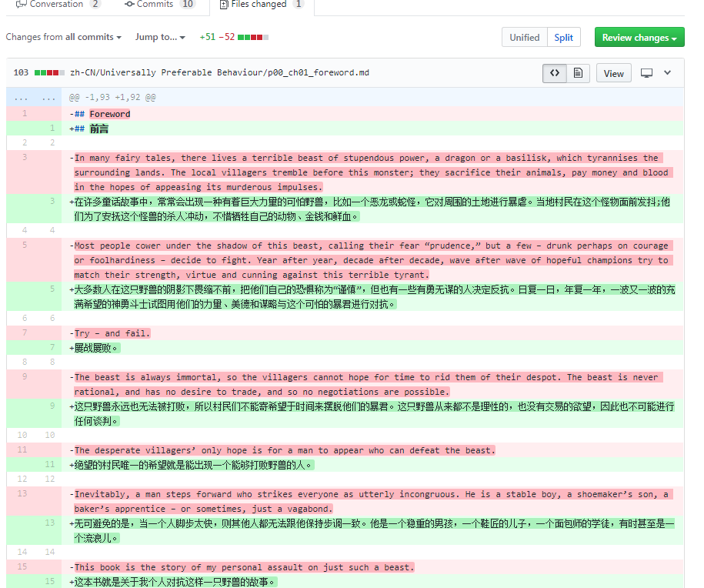Click added paragraph starting '这只野兽永远也无法'
This screenshot has width=704, height=588.
tap(372, 414)
